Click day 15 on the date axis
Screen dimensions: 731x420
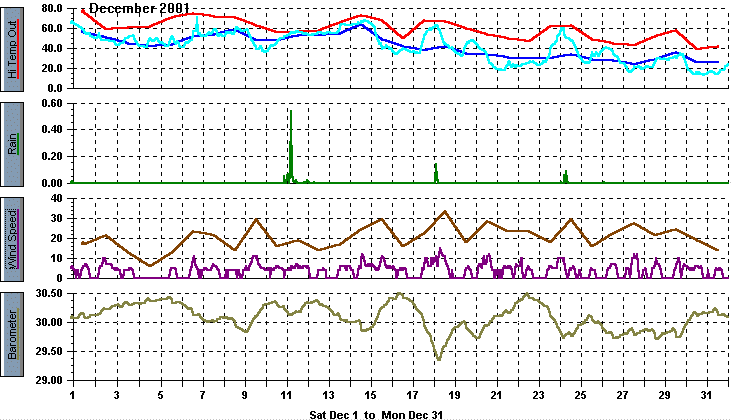pyautogui.click(x=370, y=394)
